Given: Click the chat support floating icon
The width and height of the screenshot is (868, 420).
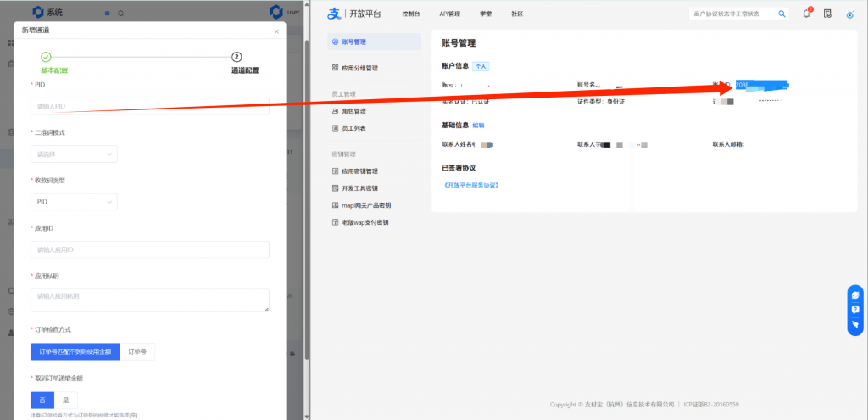Looking at the screenshot, I should [x=855, y=294].
